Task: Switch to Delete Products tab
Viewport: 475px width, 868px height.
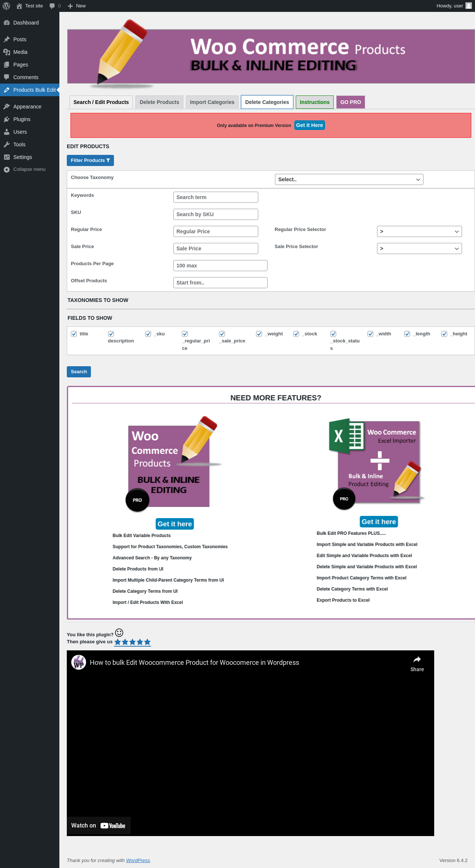Action: tap(159, 102)
